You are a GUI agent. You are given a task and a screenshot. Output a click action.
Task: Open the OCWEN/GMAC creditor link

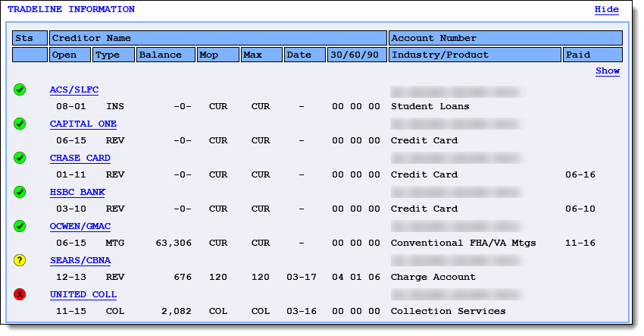80,226
